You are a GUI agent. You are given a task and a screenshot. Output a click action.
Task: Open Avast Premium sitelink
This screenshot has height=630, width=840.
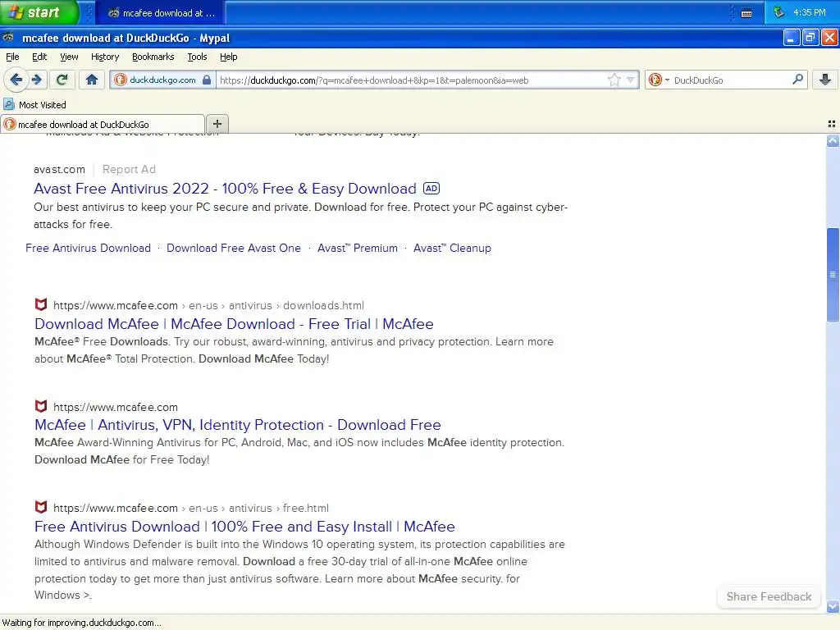358,248
